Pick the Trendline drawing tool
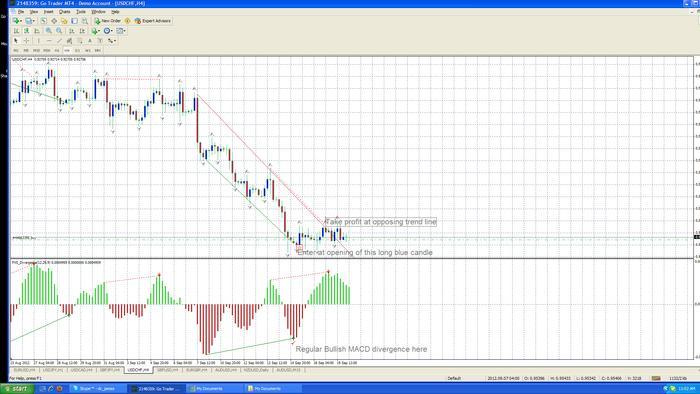This screenshot has width=700, height=394. tap(59, 41)
